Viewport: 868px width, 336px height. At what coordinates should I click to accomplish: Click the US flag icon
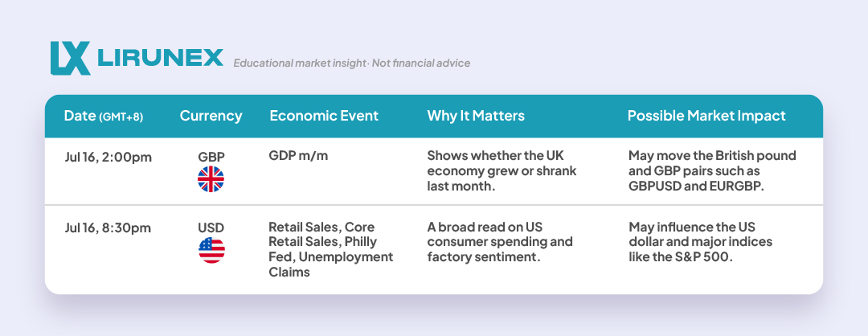click(211, 250)
